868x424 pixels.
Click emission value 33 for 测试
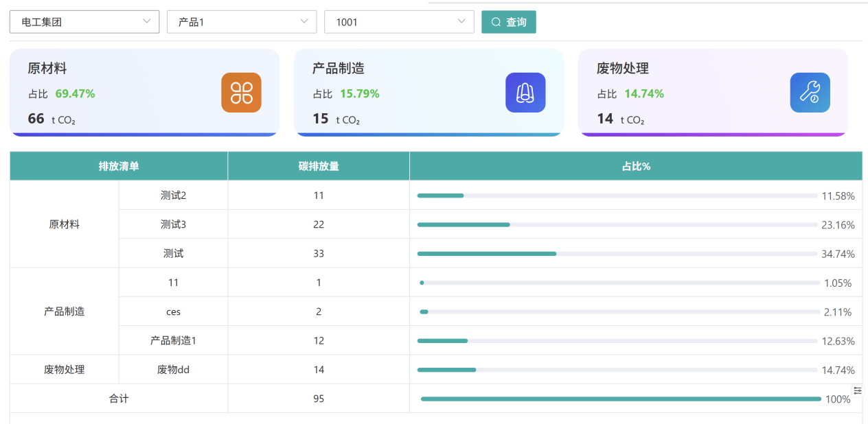click(319, 254)
